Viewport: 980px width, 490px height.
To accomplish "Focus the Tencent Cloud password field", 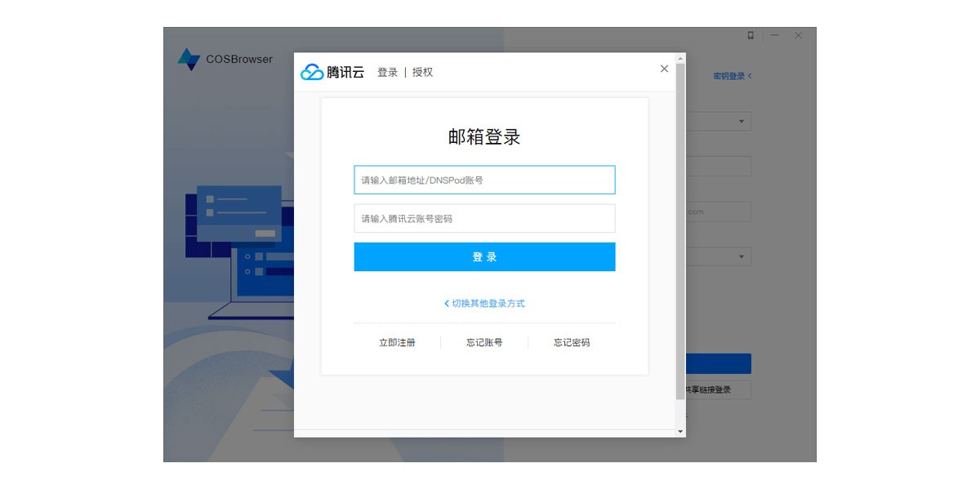I will coord(484,218).
